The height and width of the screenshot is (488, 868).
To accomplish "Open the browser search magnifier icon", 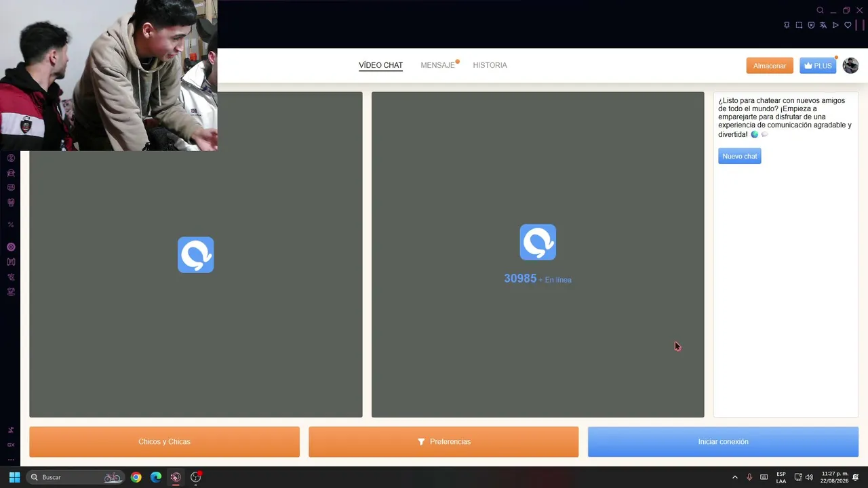I will point(820,10).
